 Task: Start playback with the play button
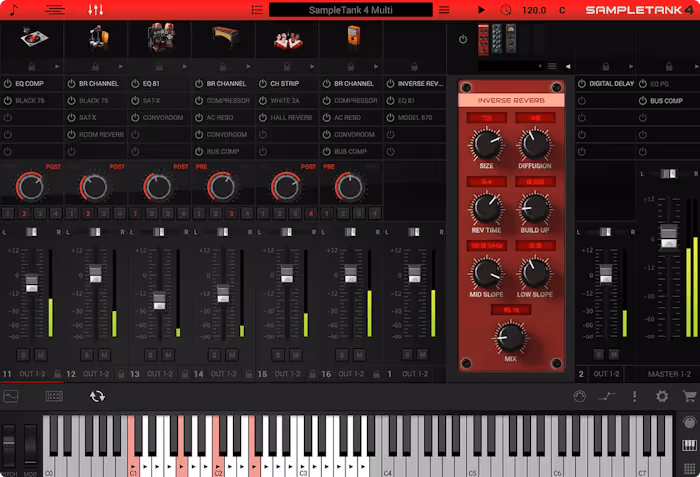(481, 10)
